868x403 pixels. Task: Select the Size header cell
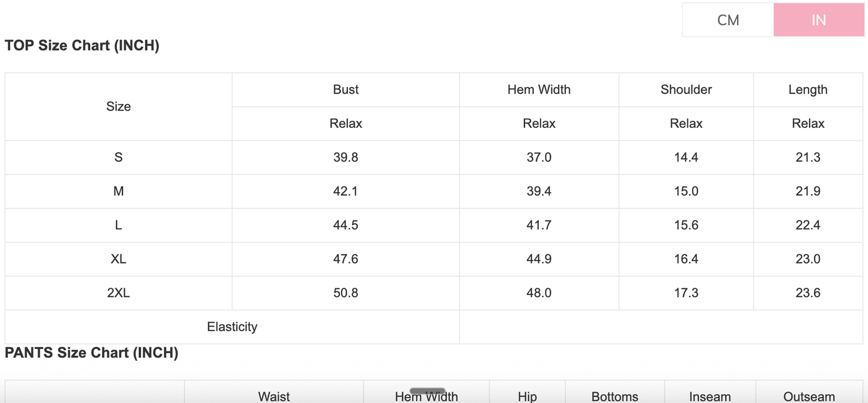pyautogui.click(x=118, y=106)
